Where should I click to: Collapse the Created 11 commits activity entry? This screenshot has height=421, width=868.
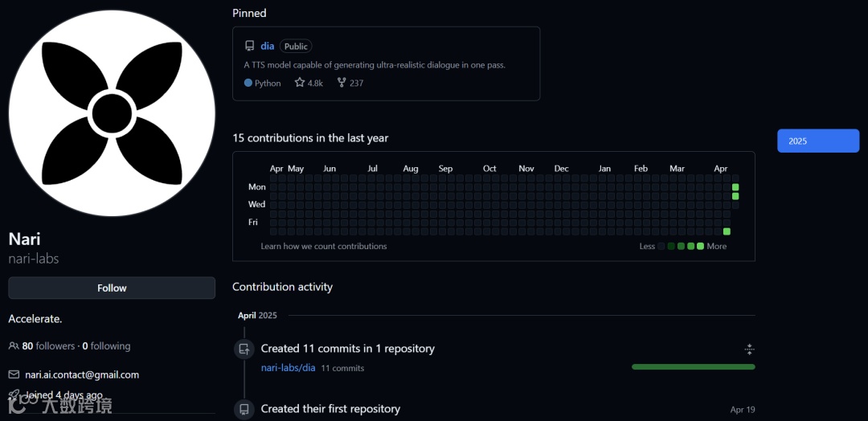coord(749,349)
